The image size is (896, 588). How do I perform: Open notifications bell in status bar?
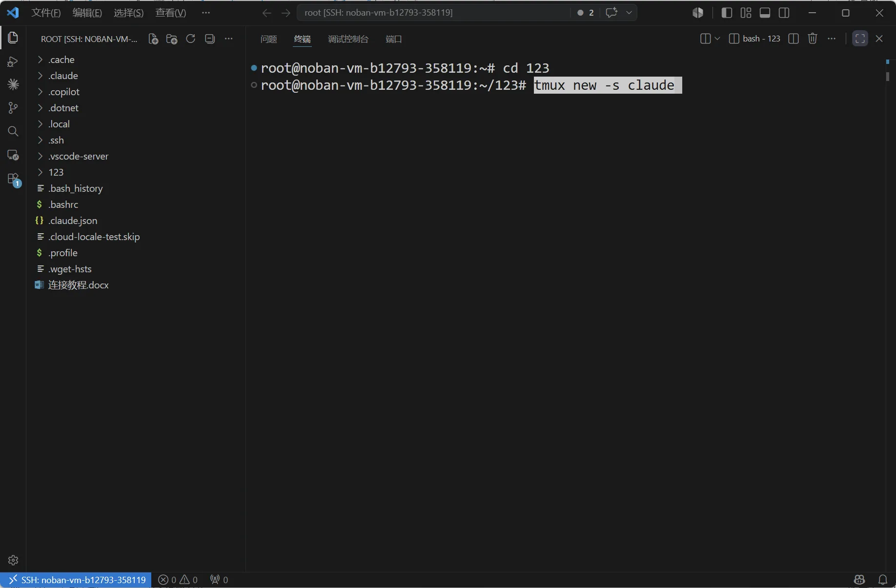click(x=883, y=580)
